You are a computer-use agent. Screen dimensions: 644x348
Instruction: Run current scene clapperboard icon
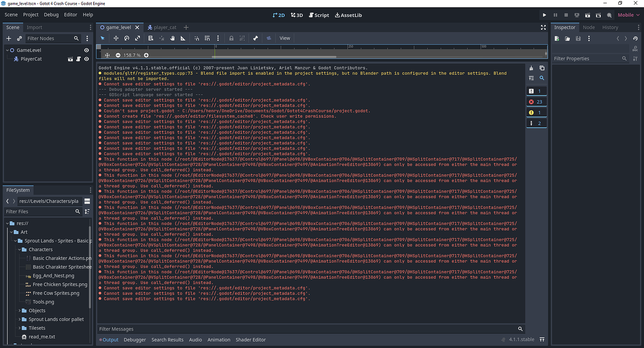point(588,15)
